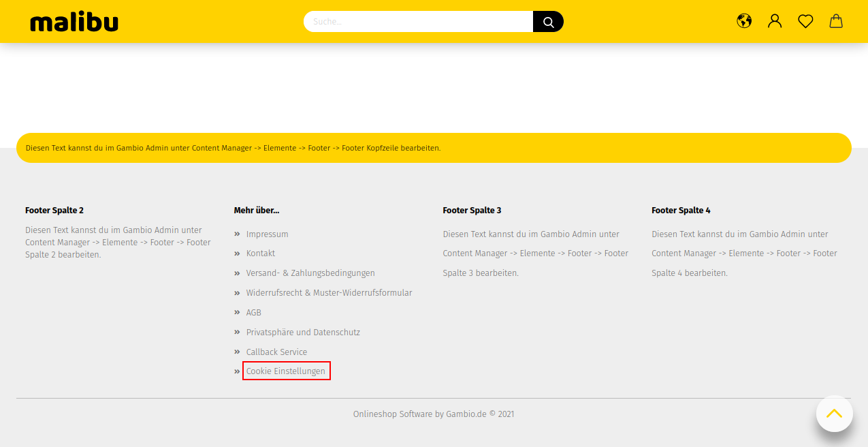The width and height of the screenshot is (868, 447).
Task: Click the account person icon
Action: (x=774, y=21)
